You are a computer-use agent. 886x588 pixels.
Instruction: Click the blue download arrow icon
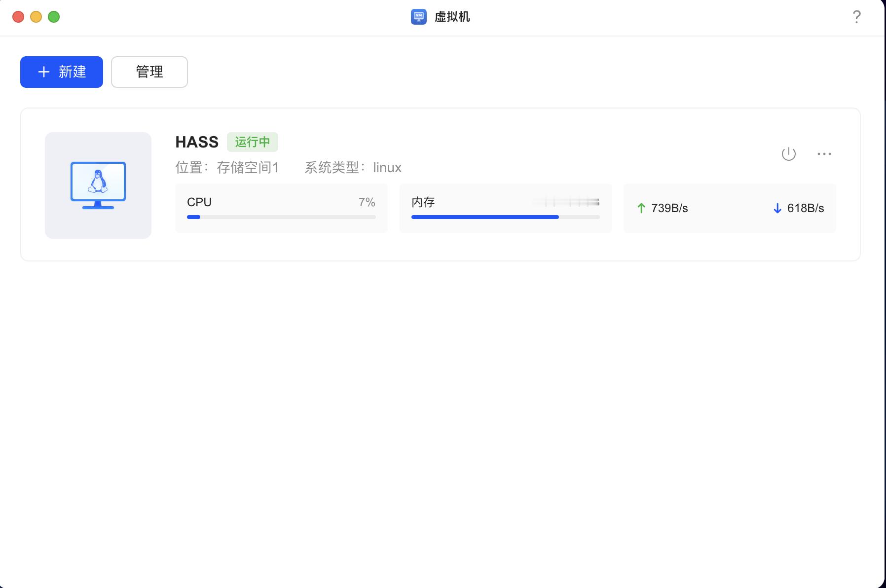coord(777,208)
